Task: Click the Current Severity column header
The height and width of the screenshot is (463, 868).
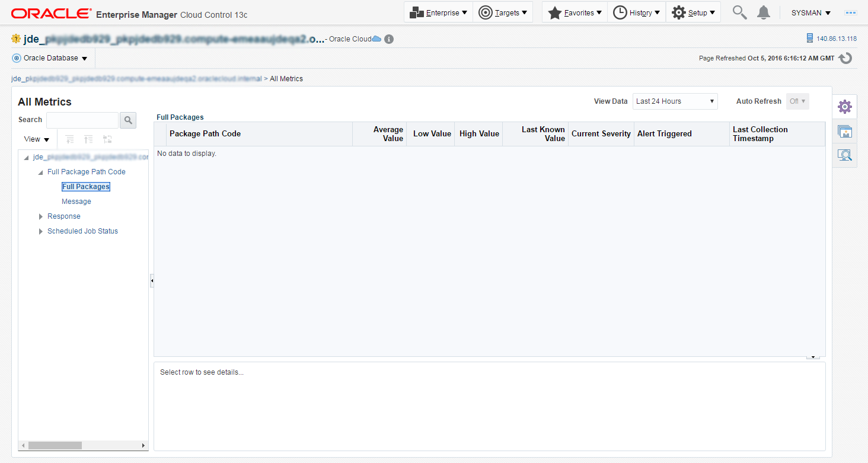Action: pyautogui.click(x=601, y=134)
